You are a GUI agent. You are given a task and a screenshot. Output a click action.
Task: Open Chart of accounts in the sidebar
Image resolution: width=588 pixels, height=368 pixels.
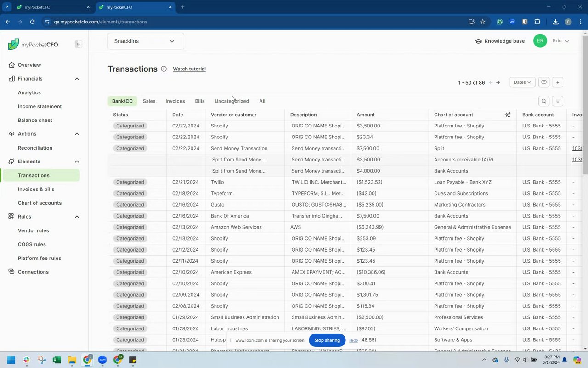coord(40,203)
